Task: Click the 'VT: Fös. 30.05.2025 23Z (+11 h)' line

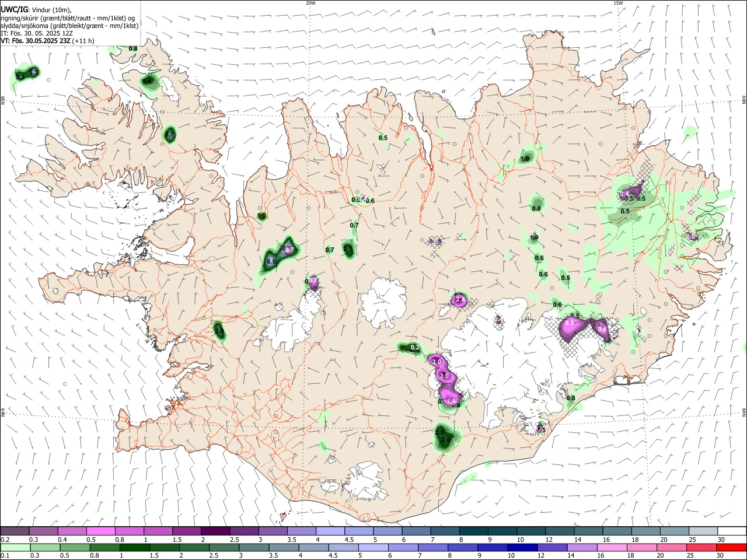Action: tap(47, 41)
